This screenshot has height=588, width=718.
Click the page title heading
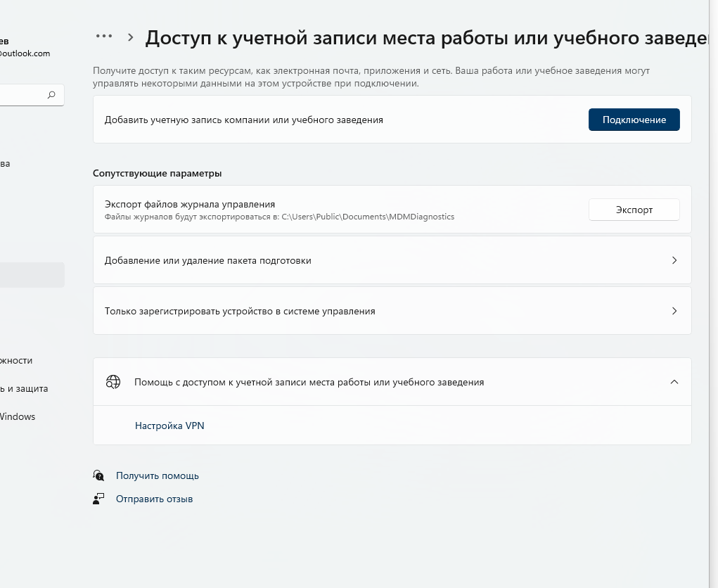coord(427,38)
